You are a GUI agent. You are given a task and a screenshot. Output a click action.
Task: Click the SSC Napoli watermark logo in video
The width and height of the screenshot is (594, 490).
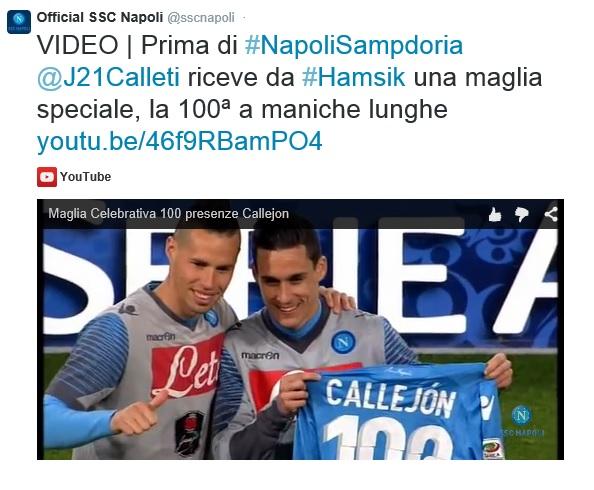522,422
